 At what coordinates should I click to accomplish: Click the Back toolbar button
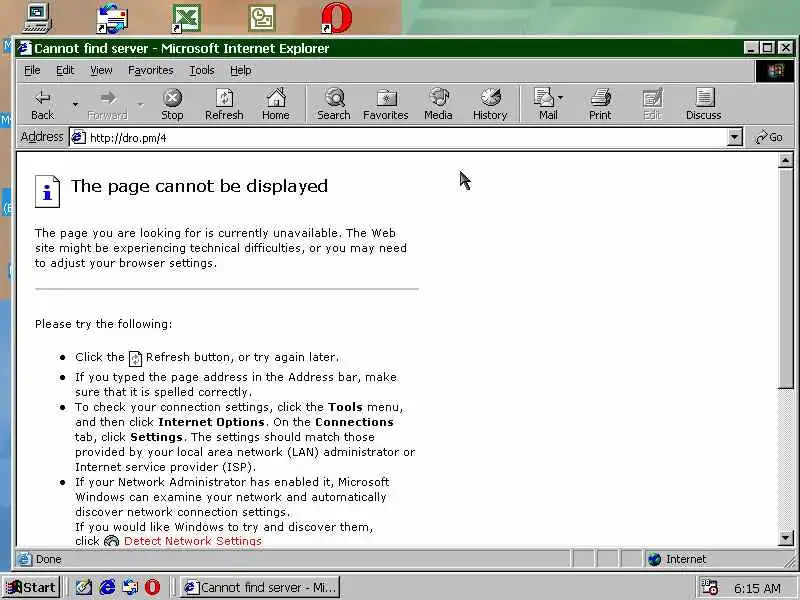pyautogui.click(x=42, y=105)
